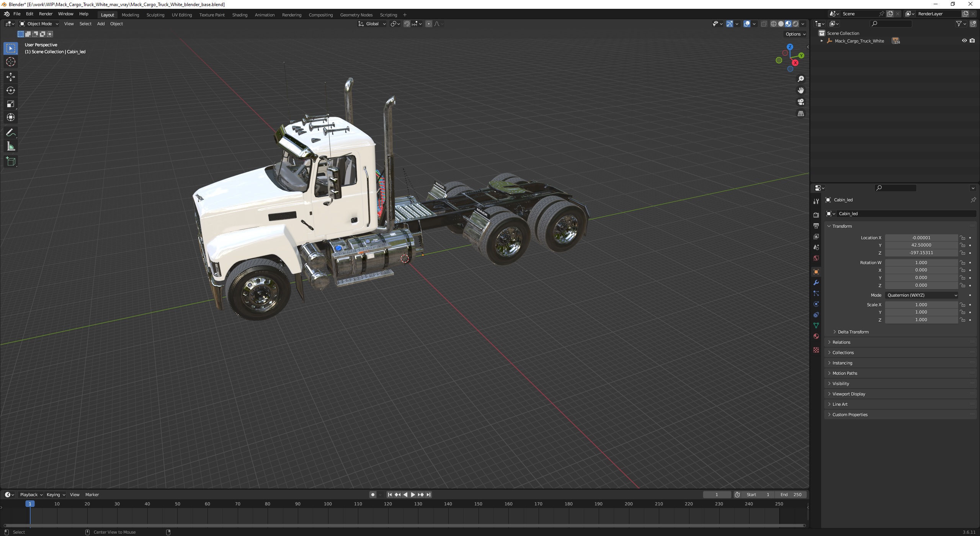Open the timeline Keying menu
Image resolution: width=980 pixels, height=536 pixels.
(56, 495)
